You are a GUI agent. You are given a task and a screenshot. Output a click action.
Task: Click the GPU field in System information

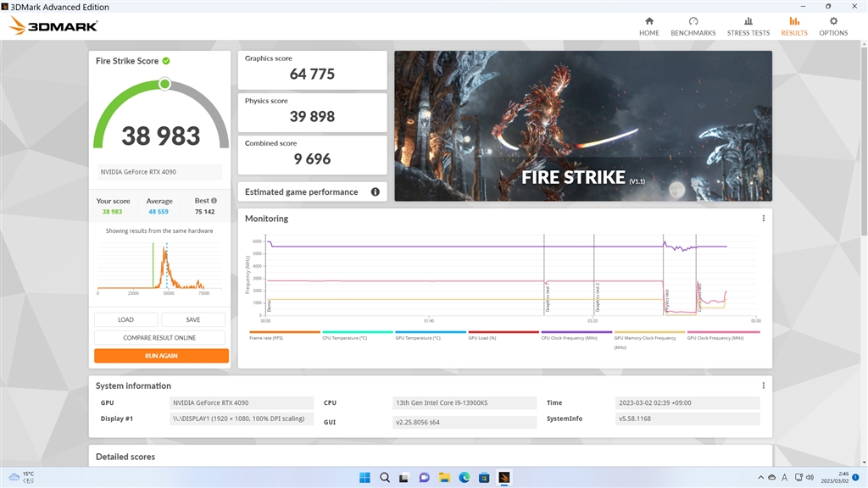242,402
